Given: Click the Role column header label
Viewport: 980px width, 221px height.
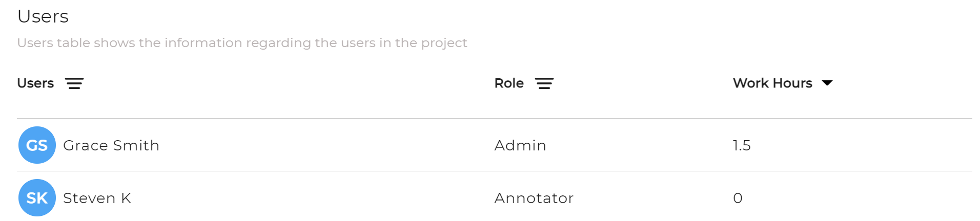Looking at the screenshot, I should [x=509, y=83].
